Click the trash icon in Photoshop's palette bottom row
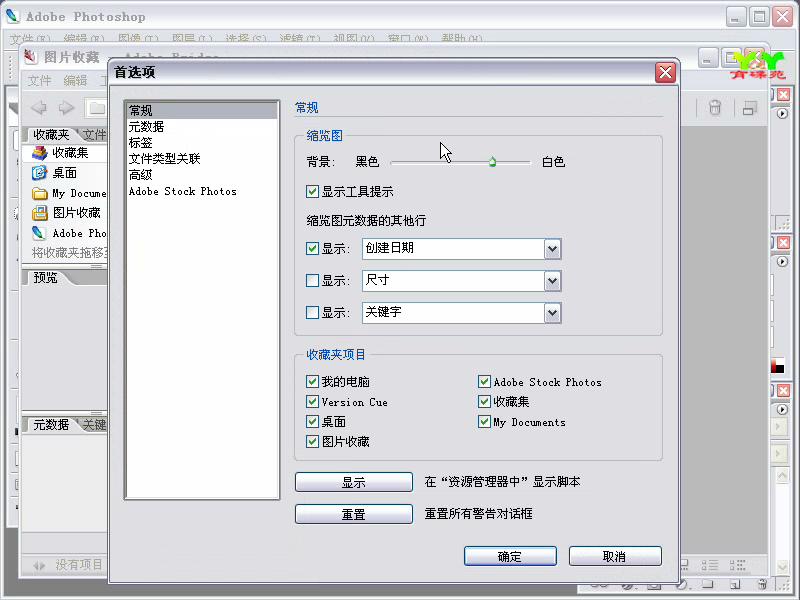 [762, 585]
